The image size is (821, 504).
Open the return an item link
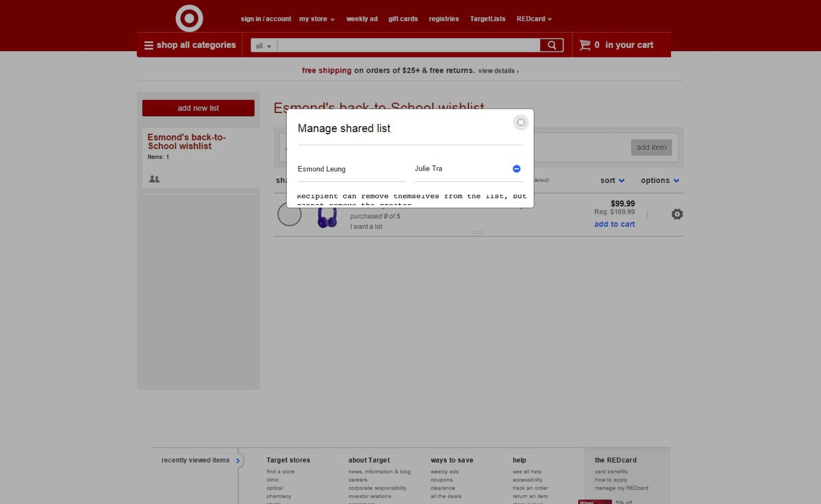[x=530, y=496]
